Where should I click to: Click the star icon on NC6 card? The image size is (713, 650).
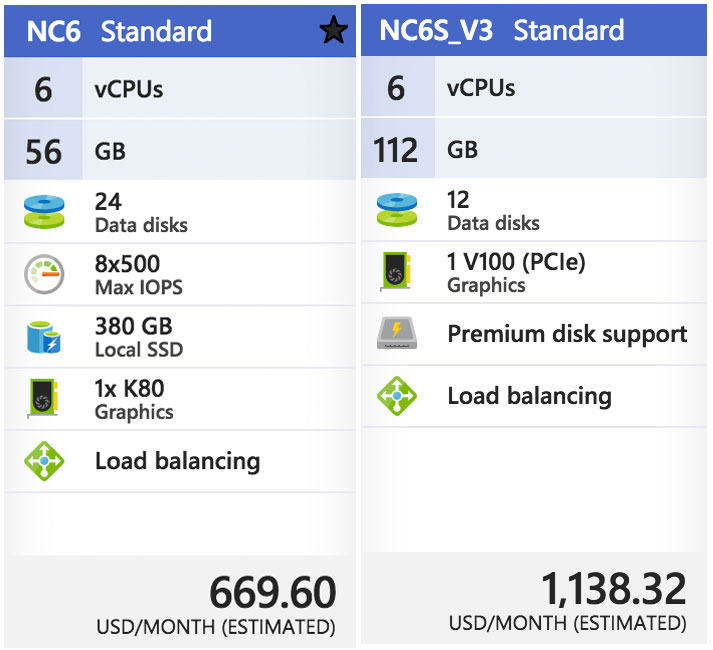click(x=333, y=31)
